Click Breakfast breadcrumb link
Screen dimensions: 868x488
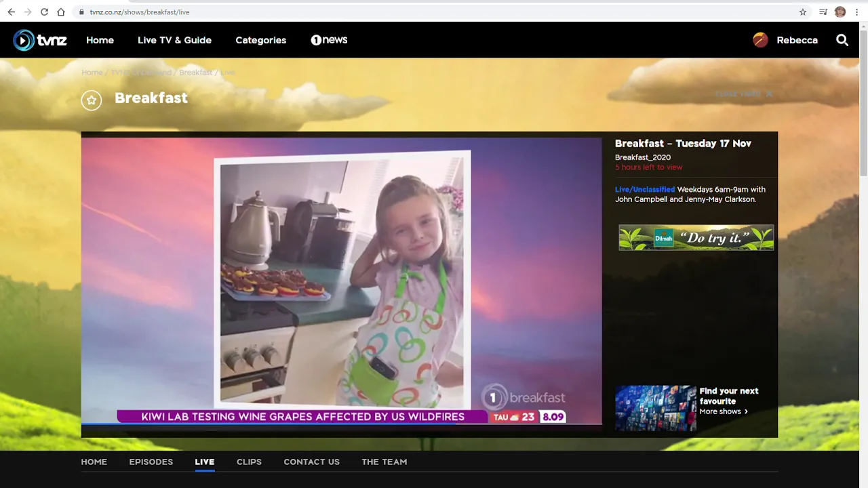(195, 73)
